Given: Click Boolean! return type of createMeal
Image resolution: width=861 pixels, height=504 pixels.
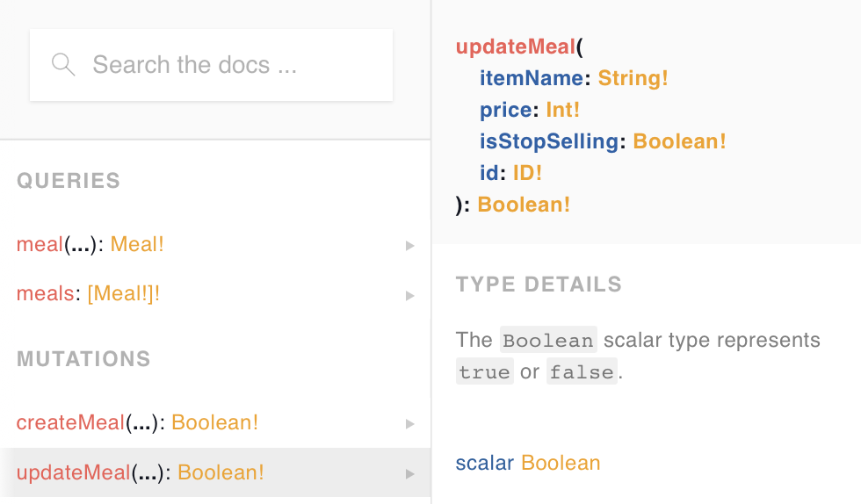Looking at the screenshot, I should click(x=214, y=422).
